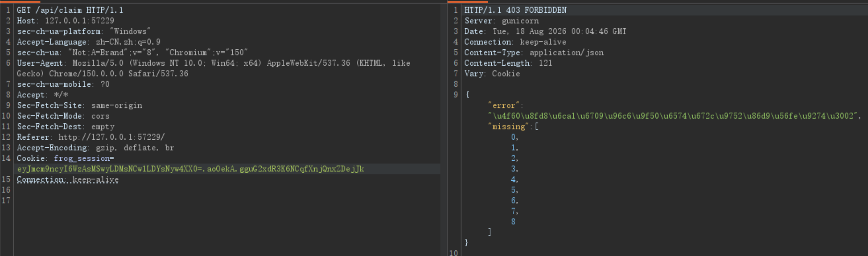
Task: Select the 'Content-Type: application/json' header
Action: point(534,52)
